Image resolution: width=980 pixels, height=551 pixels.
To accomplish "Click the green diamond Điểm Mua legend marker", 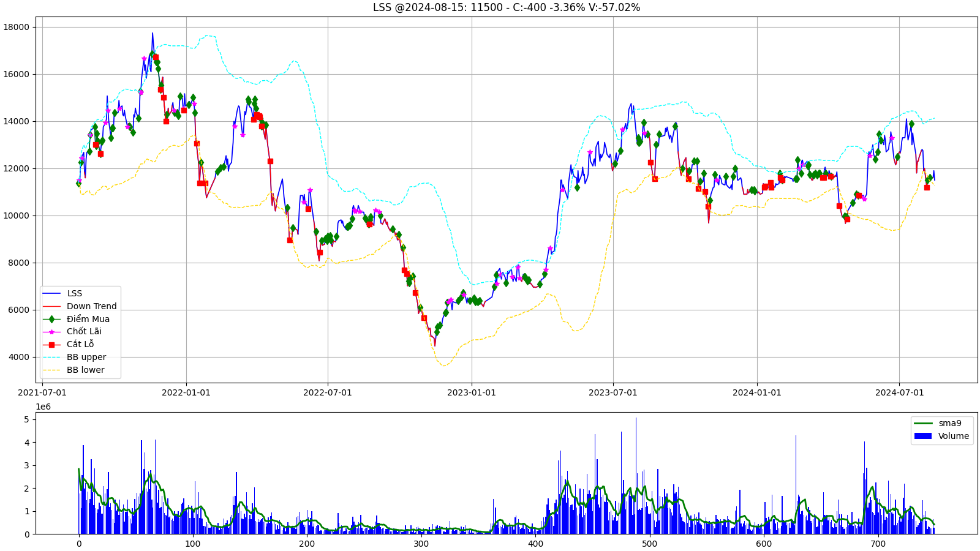I will pyautogui.click(x=51, y=319).
